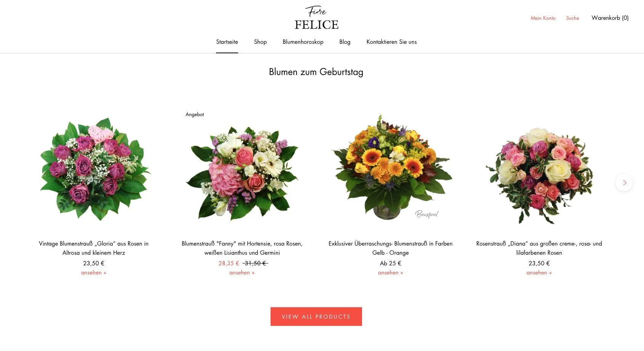Click the Angebot sale label
644x351 pixels.
tap(195, 114)
